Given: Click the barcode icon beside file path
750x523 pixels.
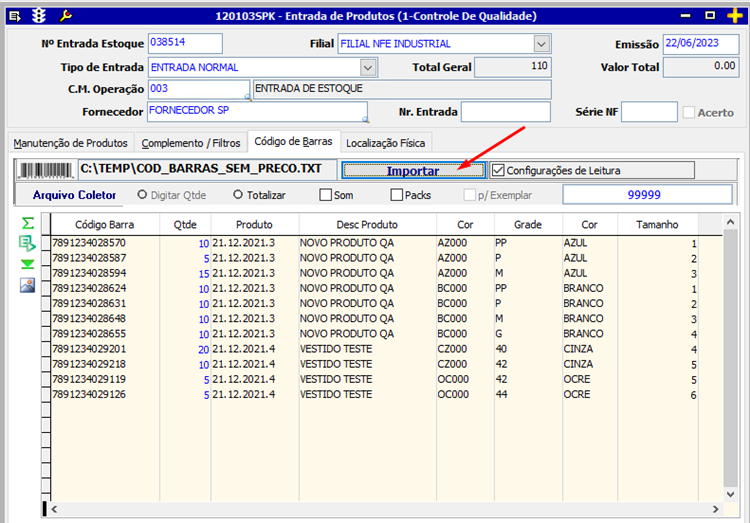Looking at the screenshot, I should point(46,170).
